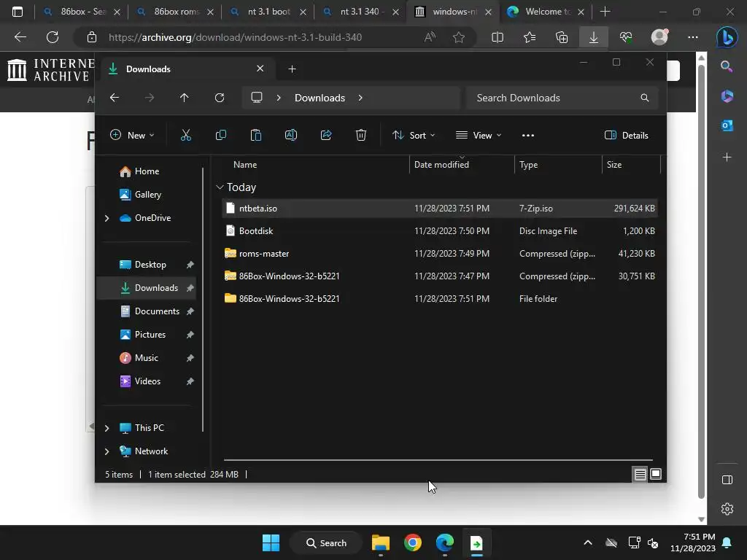
Task: Open Outlook in Edge sidebar
Action: click(x=727, y=125)
